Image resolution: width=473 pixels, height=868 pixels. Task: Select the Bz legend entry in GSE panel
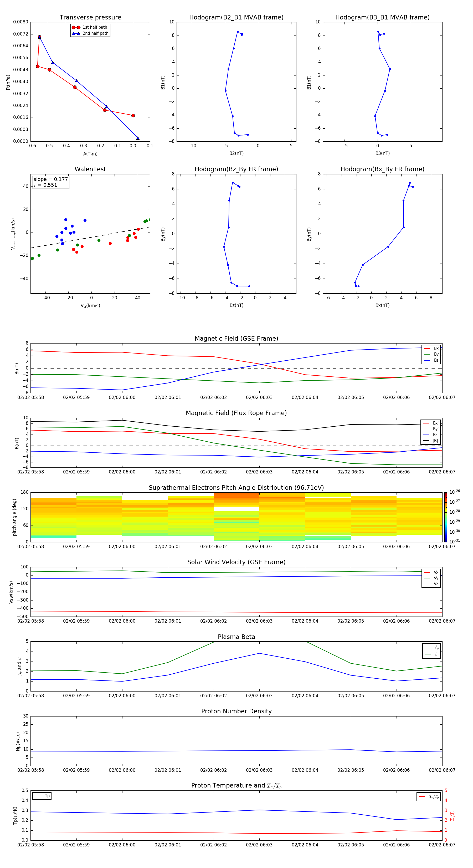click(431, 360)
